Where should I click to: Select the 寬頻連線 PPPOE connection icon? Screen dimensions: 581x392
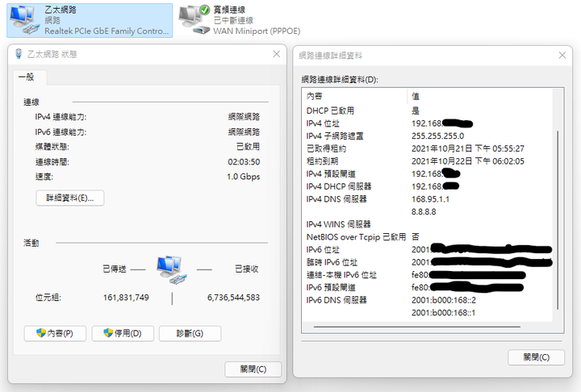click(x=194, y=20)
